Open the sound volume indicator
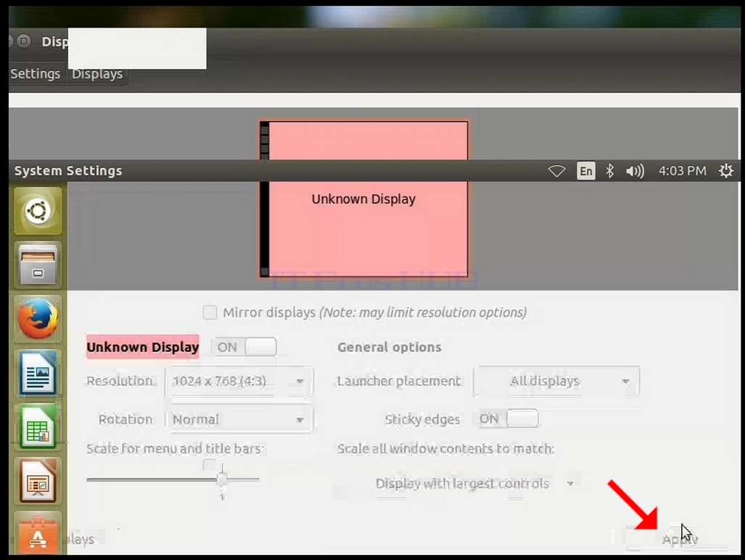The height and width of the screenshot is (560, 745). click(x=635, y=170)
